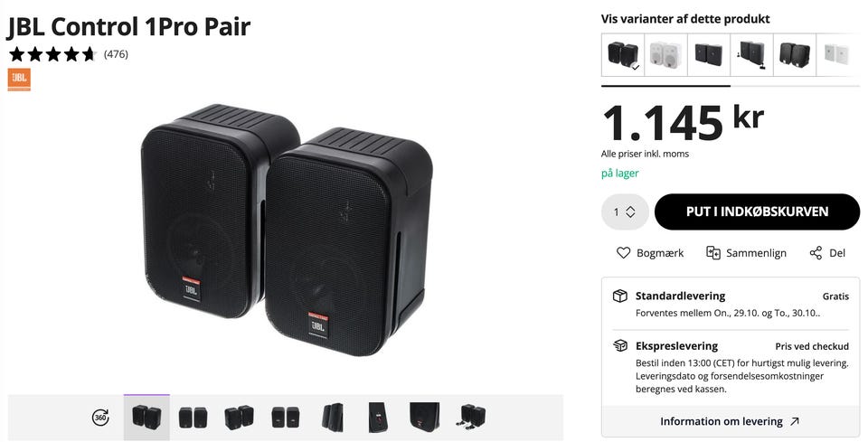Click the main speaker product image
Viewport: 868px width, 442px height.
click(287, 230)
